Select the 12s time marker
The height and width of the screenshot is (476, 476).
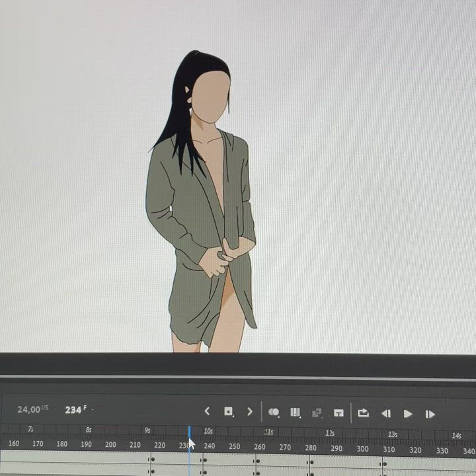tap(330, 433)
